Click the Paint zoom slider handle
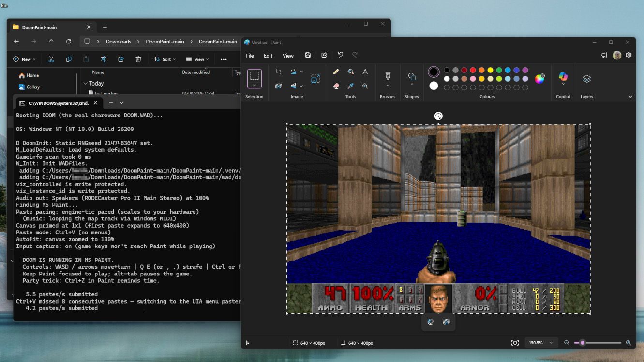 pos(583,343)
